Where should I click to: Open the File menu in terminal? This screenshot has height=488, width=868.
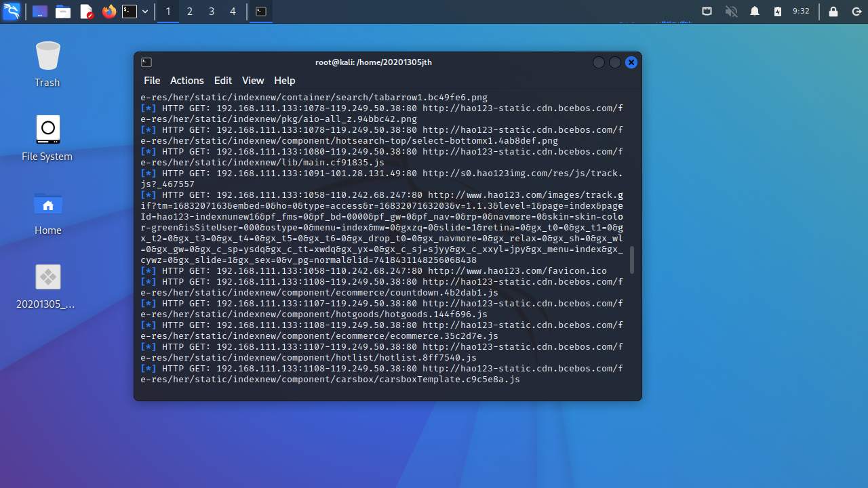[152, 81]
